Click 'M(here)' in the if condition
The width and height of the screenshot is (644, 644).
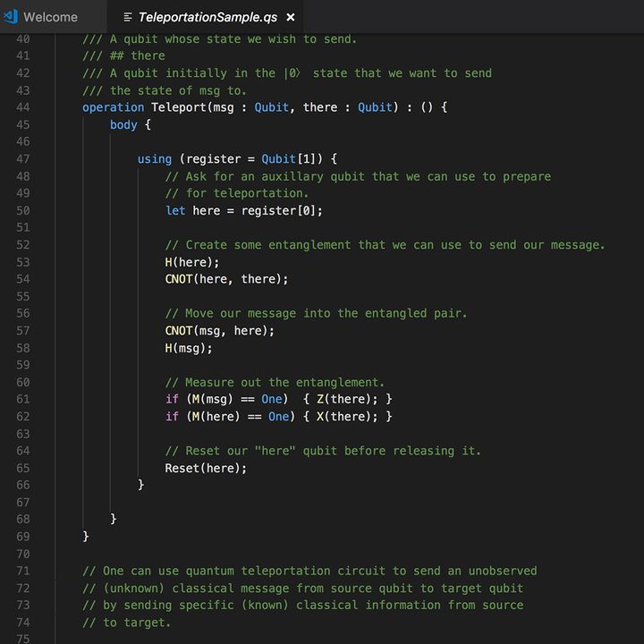pos(216,416)
